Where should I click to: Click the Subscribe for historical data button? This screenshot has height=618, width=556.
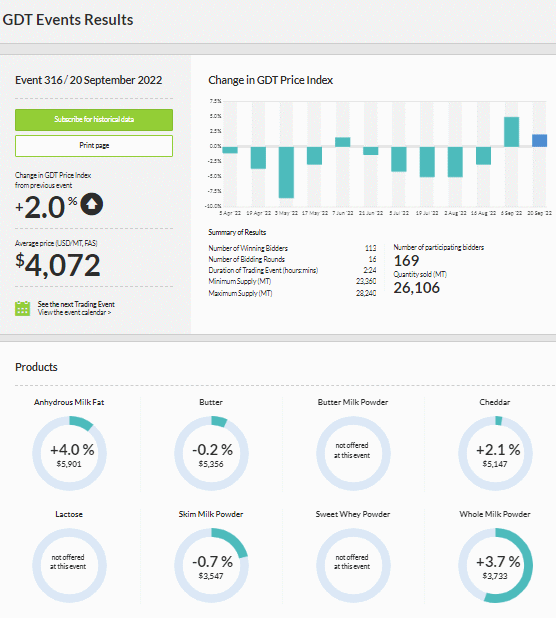tap(94, 119)
